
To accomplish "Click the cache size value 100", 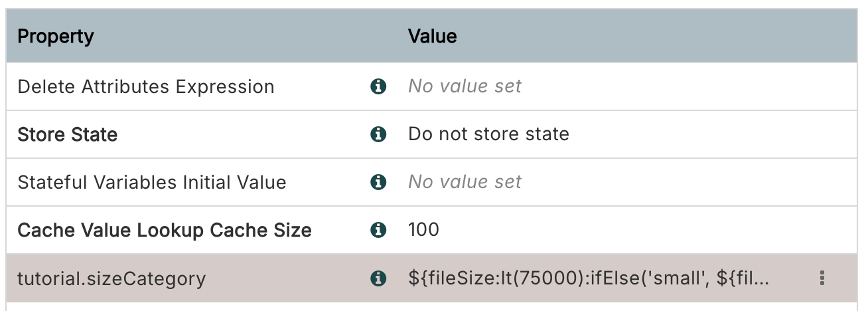I will pyautogui.click(x=423, y=230).
